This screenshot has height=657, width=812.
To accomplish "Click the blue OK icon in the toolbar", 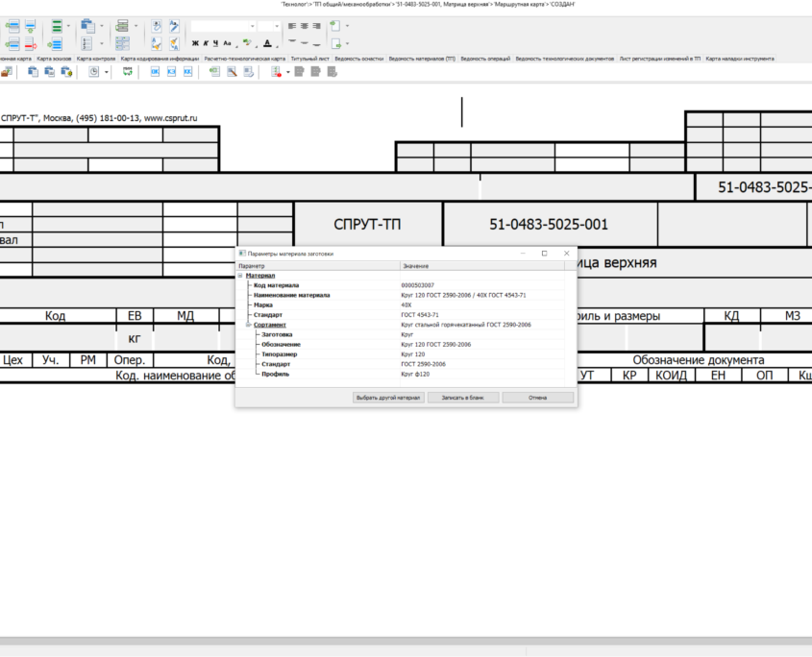I will [x=154, y=72].
